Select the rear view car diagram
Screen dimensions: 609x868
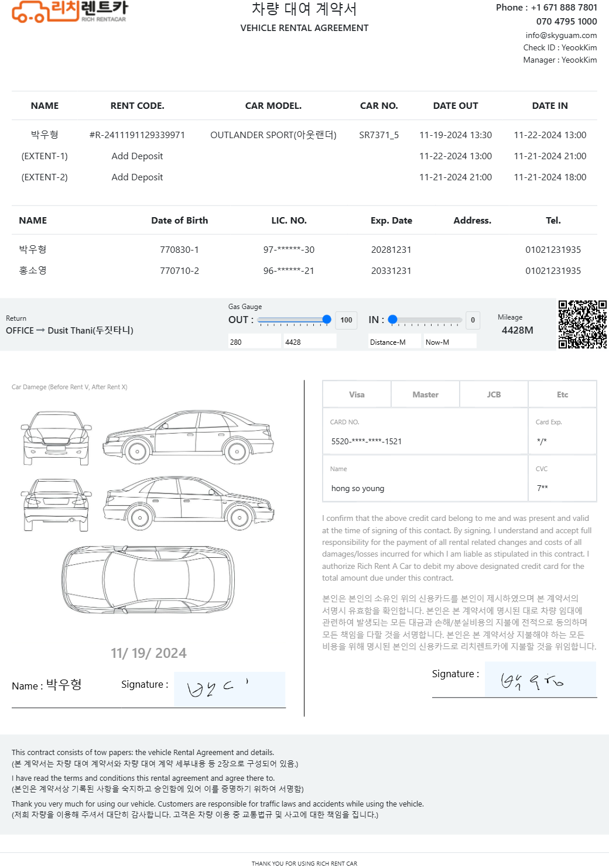pyautogui.click(x=56, y=505)
